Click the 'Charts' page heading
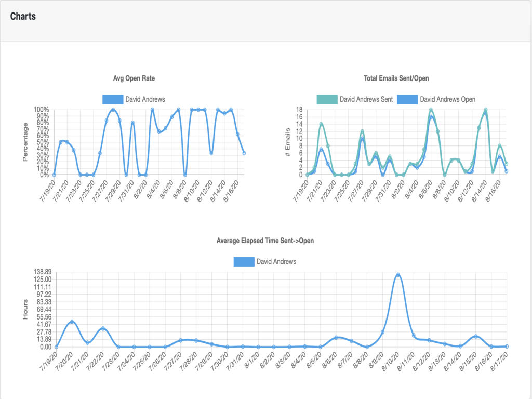This screenshot has width=532, height=399. coord(23,16)
